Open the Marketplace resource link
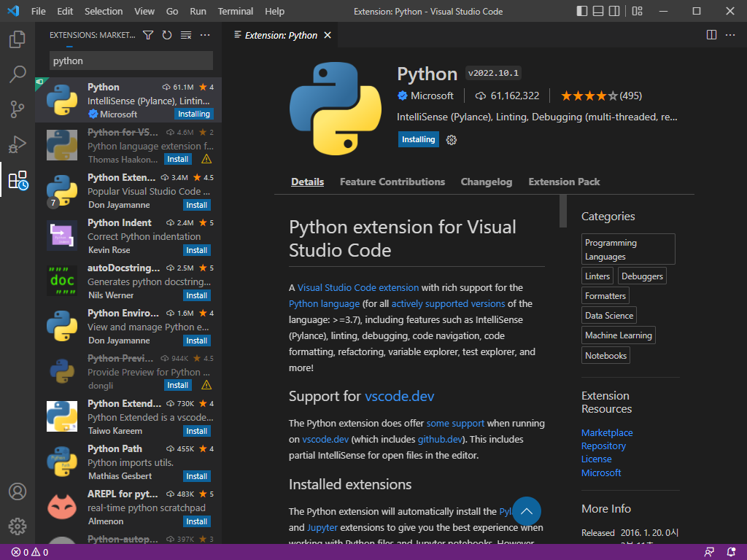This screenshot has width=747, height=560. (607, 433)
